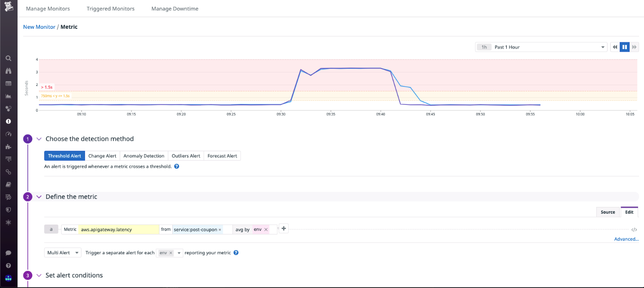Screen dimensions: 644x288
Task: Switch to the Anomaly Detection method
Action: 144,156
